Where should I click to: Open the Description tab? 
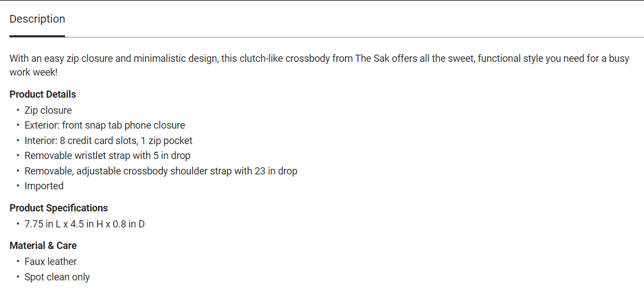click(37, 19)
